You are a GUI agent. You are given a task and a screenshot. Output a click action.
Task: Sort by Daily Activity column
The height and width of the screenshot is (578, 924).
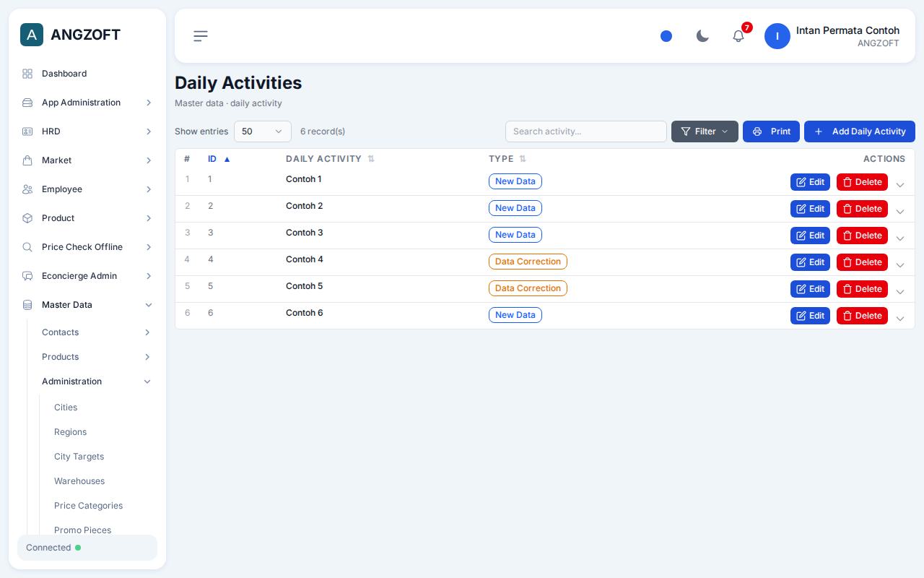330,159
